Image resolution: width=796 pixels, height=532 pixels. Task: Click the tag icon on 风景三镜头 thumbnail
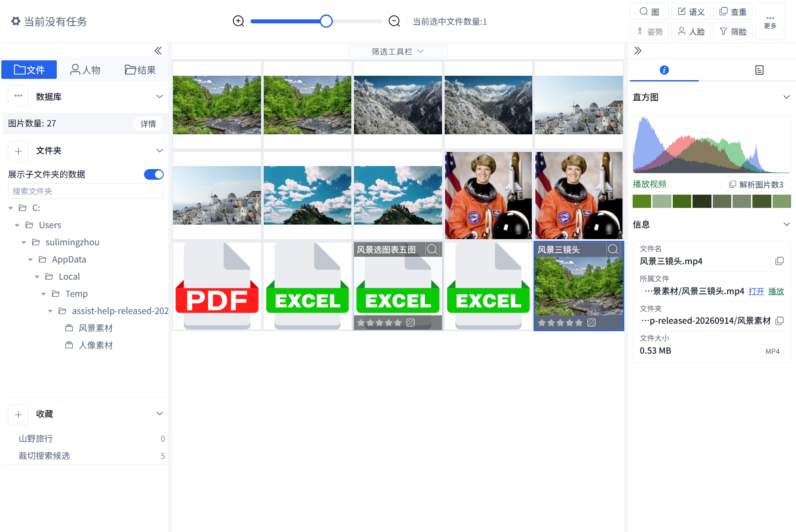(592, 323)
